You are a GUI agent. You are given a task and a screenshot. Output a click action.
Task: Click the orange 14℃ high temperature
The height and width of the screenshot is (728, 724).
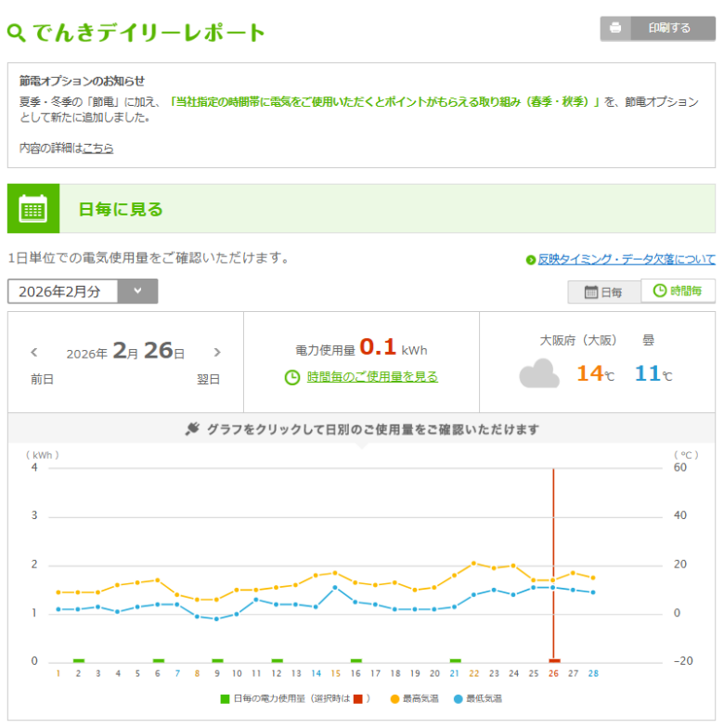596,373
